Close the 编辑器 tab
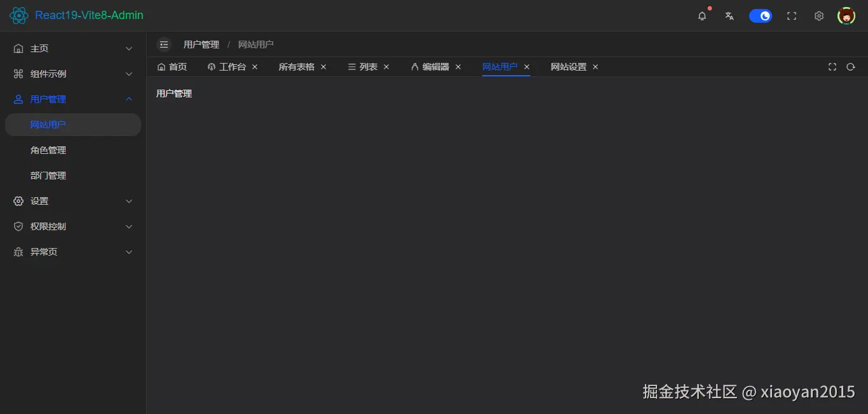The width and height of the screenshot is (868, 414). pos(458,67)
